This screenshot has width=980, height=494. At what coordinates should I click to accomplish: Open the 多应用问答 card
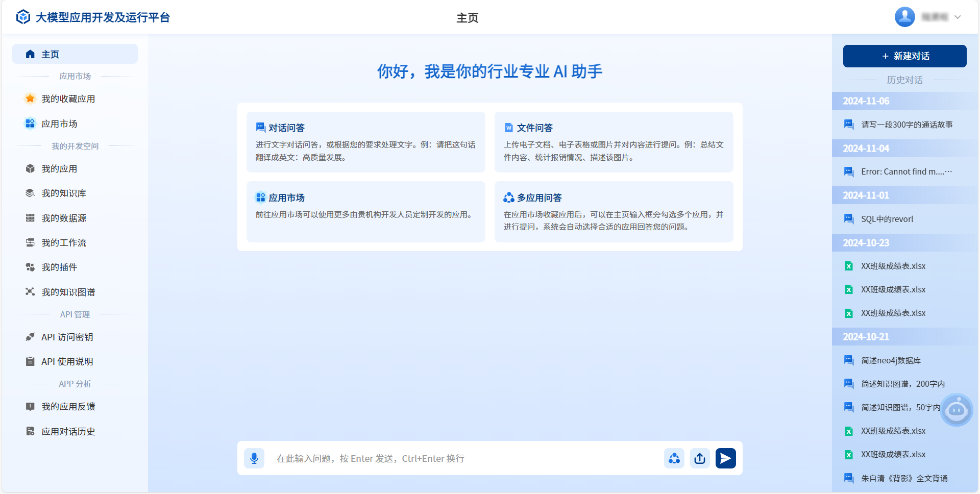(x=614, y=212)
